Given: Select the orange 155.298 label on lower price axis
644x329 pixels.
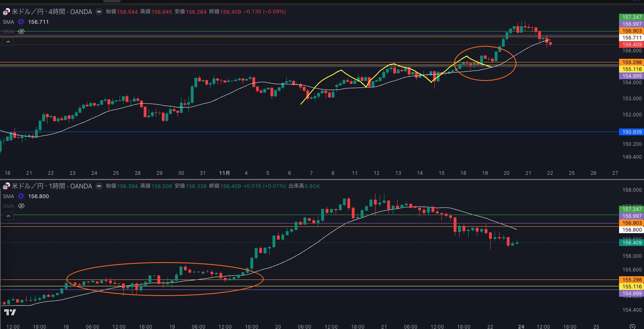Looking at the screenshot, I should click(x=632, y=280).
